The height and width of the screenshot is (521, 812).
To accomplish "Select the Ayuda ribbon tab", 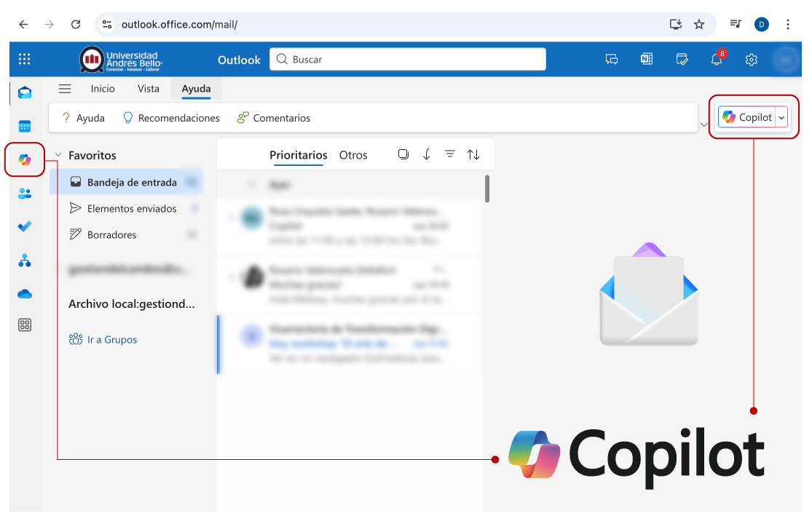I will pyautogui.click(x=196, y=89).
